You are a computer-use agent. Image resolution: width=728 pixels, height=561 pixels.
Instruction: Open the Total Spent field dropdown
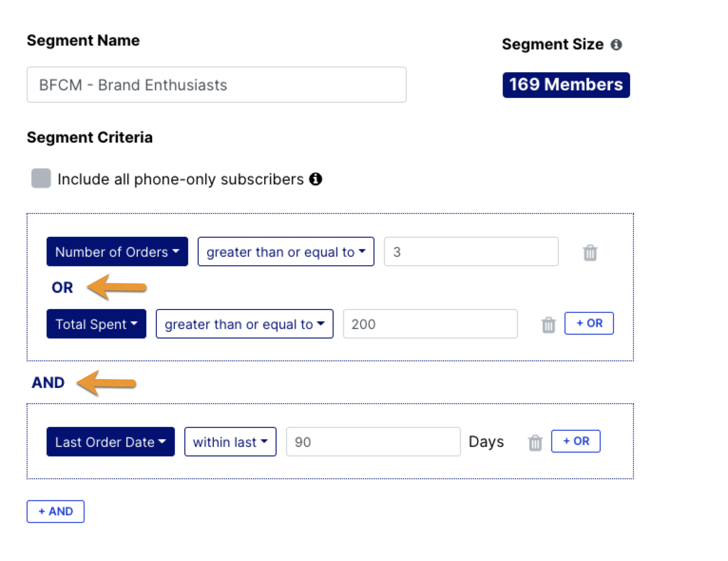point(96,324)
